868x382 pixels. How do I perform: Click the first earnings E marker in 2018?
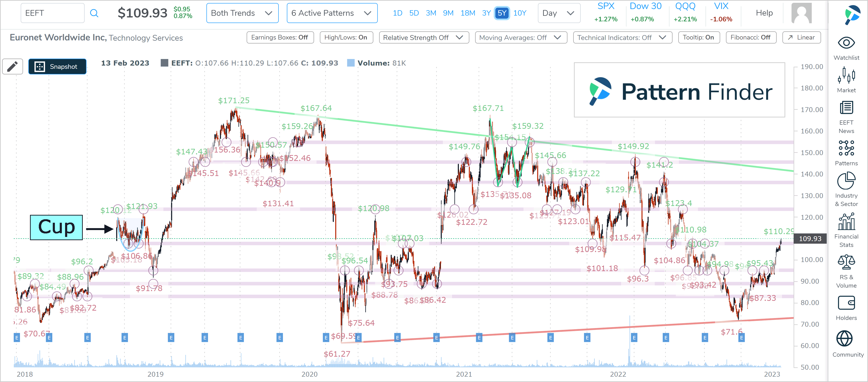[x=17, y=338]
